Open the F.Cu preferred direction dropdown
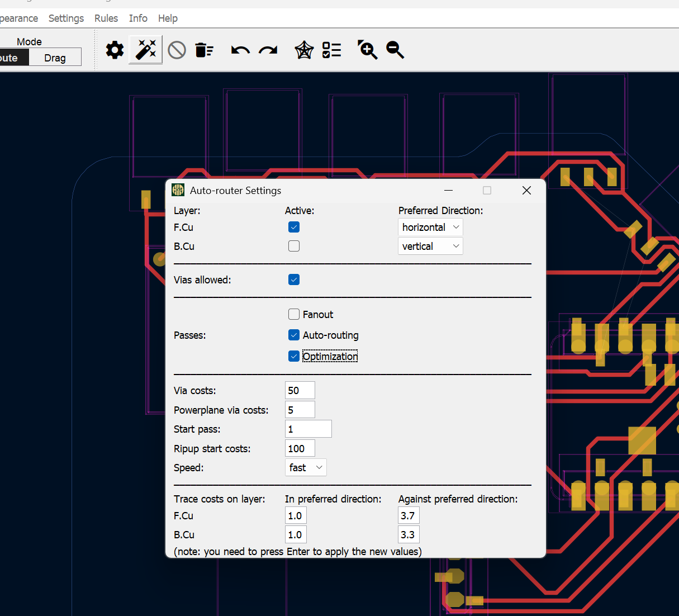Screen dimensions: 679x616 (x=430, y=227)
